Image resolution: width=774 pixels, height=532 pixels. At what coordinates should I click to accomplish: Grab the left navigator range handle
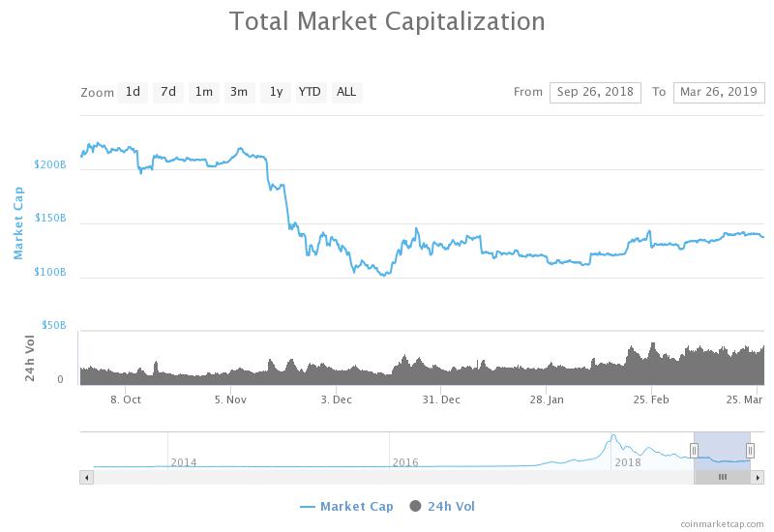[x=694, y=450]
